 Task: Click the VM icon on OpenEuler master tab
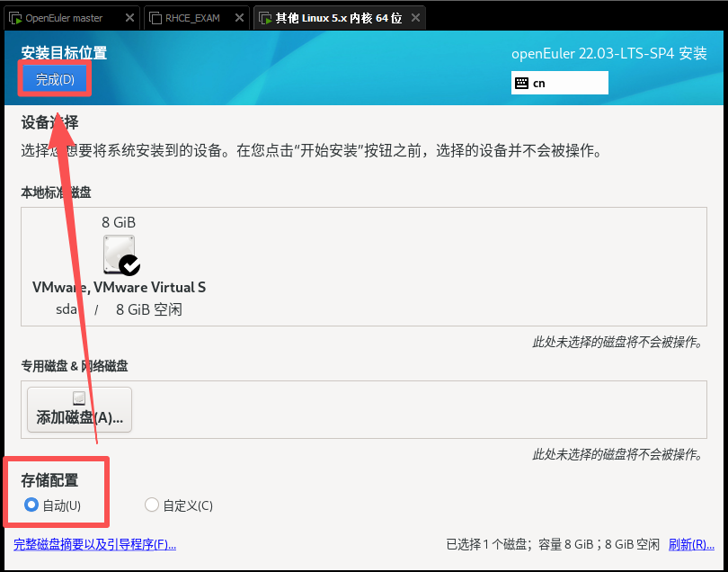tap(16, 19)
